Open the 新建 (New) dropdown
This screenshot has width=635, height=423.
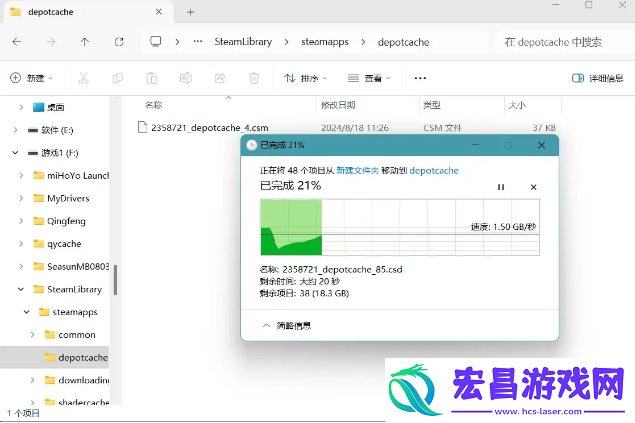(32, 78)
